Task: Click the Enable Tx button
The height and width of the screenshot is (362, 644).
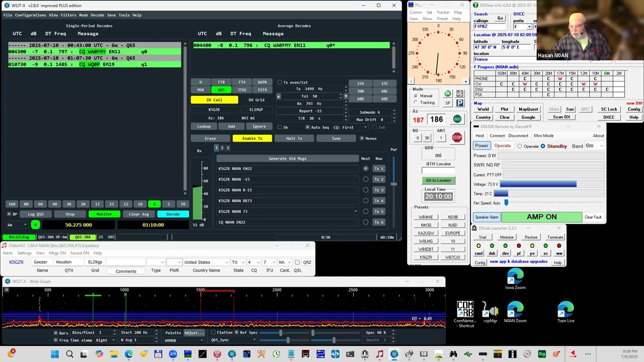Action: [x=252, y=138]
